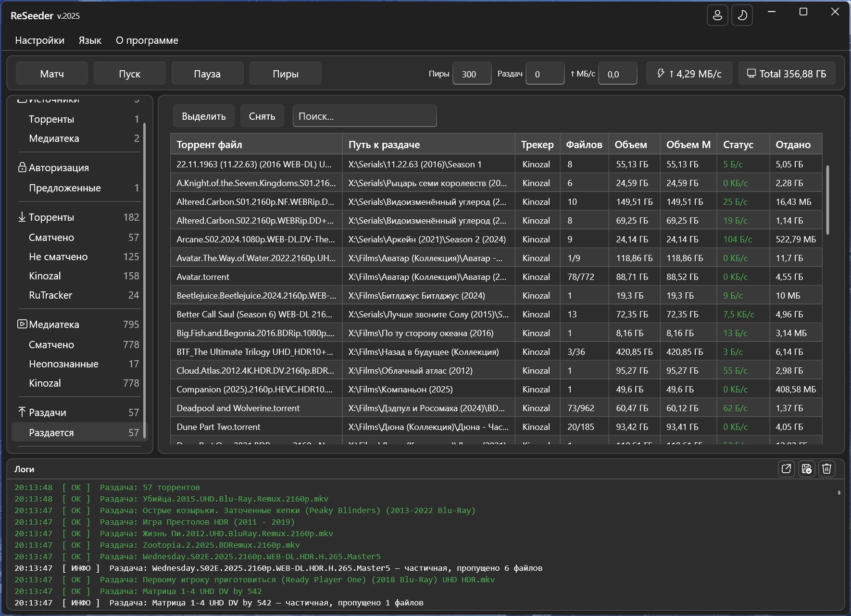This screenshot has height=616, width=851.
Task: Click the Выделить button
Action: pos(203,116)
